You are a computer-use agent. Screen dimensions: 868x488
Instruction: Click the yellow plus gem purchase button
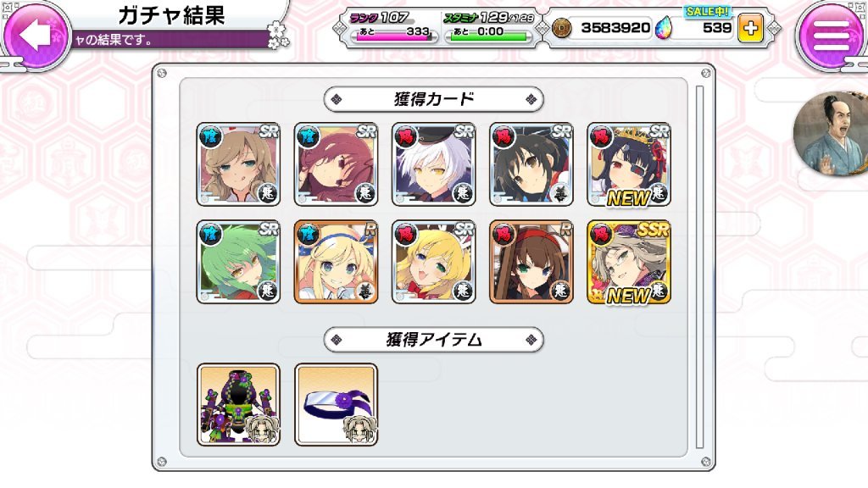750,28
